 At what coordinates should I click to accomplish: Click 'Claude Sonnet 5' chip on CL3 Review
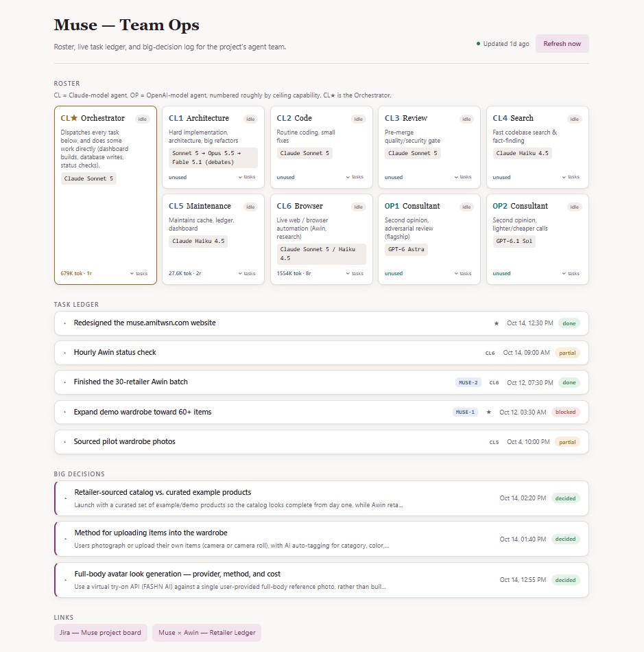[x=413, y=153]
